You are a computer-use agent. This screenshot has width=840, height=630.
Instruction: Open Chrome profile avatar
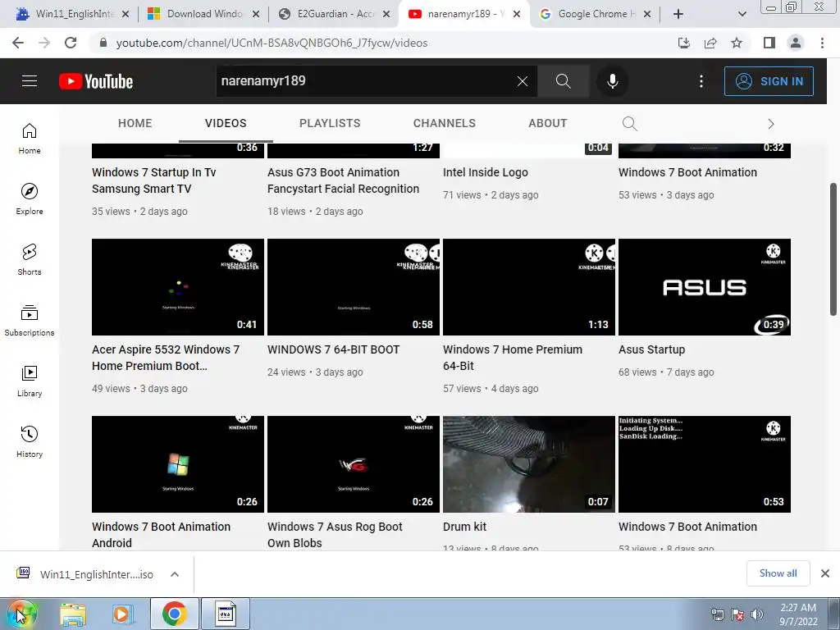click(x=796, y=43)
